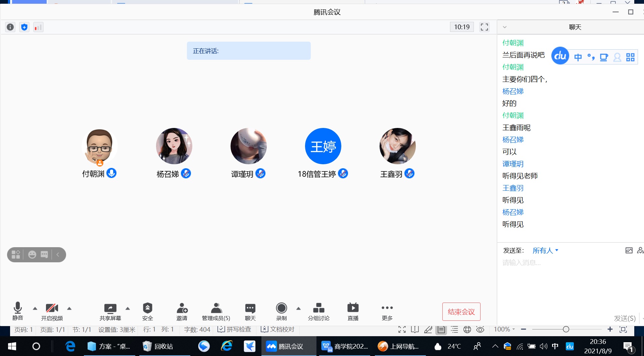The image size is (644, 356).
Task: Click the zoom slider handle in status bar
Action: coord(566,329)
